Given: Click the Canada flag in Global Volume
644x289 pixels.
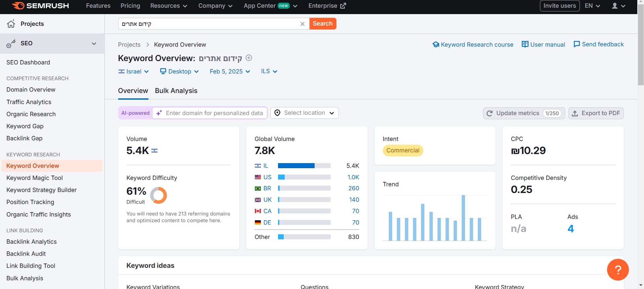Looking at the screenshot, I should tap(258, 211).
